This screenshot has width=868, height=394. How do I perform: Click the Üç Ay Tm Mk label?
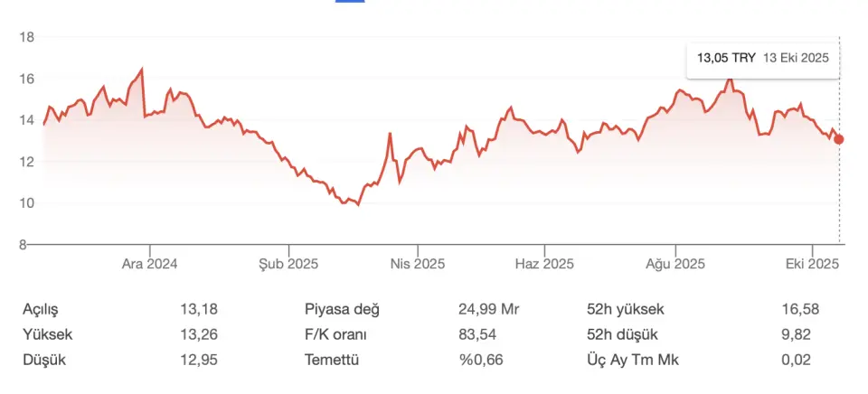(632, 360)
